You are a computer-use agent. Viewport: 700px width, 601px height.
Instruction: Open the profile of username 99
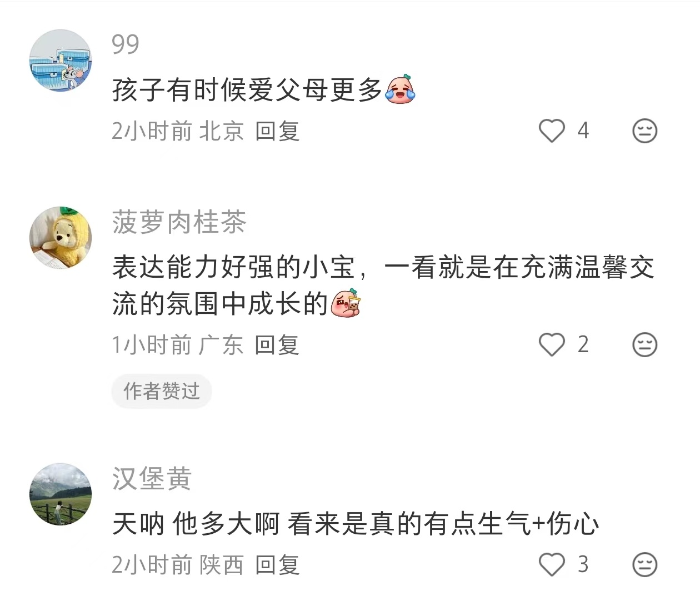(x=126, y=44)
